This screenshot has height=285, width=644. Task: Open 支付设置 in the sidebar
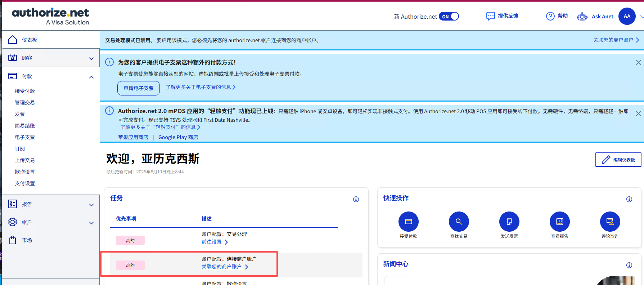pos(25,183)
